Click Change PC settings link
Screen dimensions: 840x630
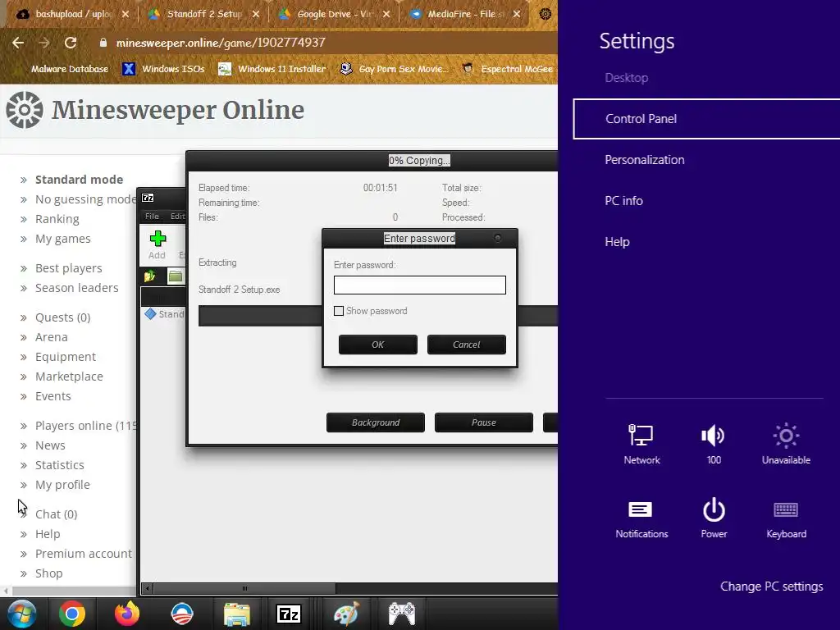pyautogui.click(x=771, y=586)
